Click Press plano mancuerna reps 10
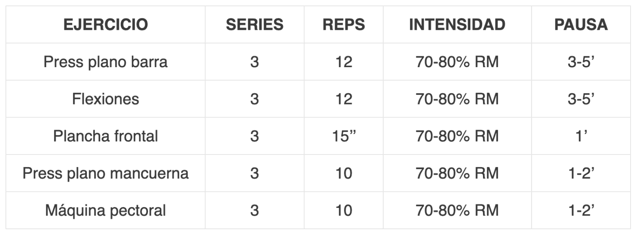Screen dimensions: 644x241 pos(343,173)
